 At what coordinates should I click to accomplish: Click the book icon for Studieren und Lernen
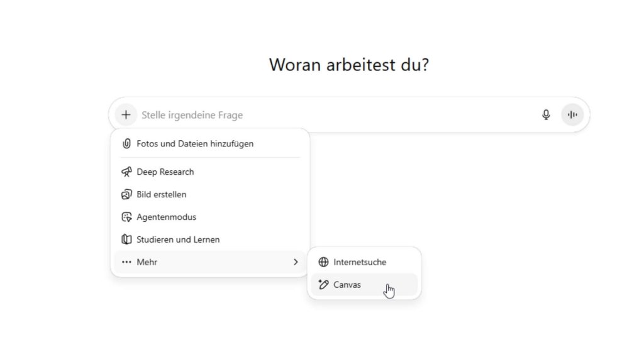pyautogui.click(x=126, y=239)
